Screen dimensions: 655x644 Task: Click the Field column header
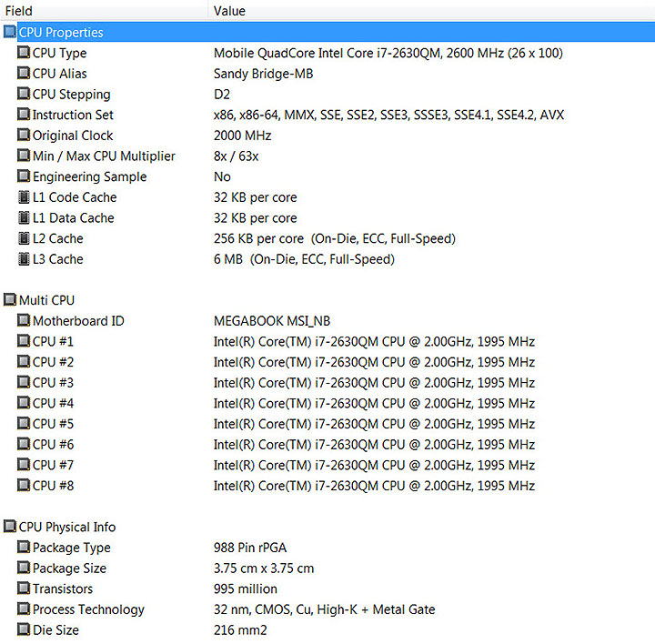coord(104,10)
